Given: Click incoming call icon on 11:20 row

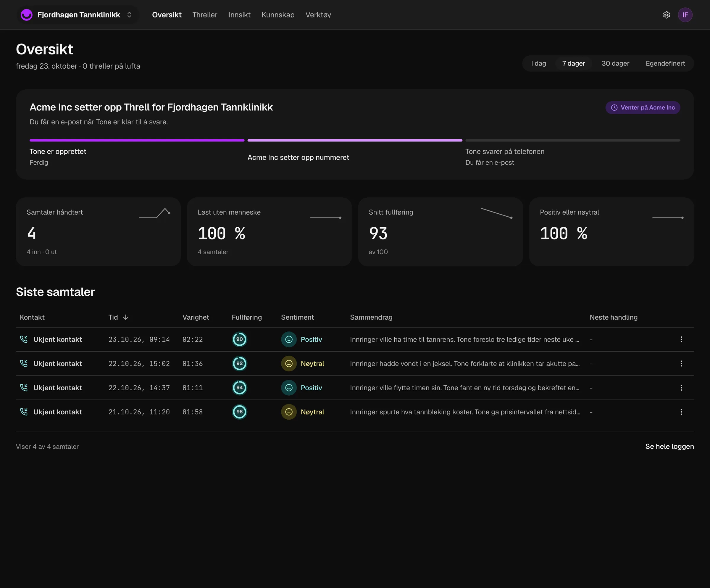Looking at the screenshot, I should coord(24,412).
